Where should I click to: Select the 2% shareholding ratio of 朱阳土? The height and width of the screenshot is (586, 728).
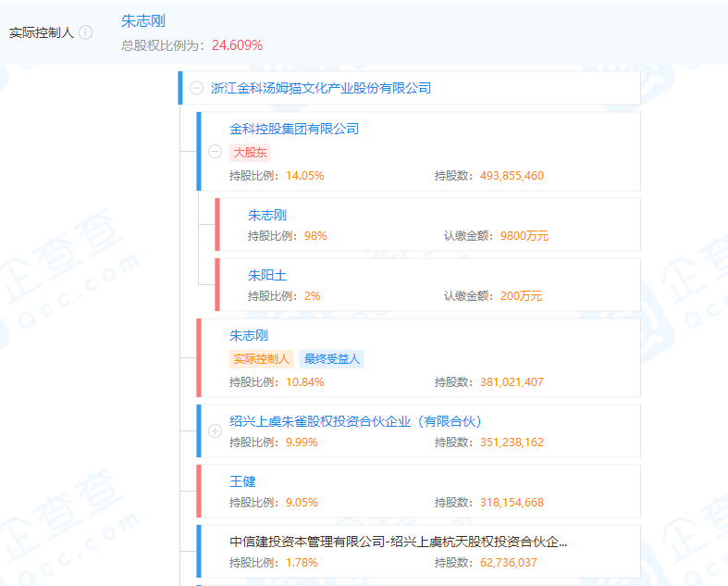point(313,296)
